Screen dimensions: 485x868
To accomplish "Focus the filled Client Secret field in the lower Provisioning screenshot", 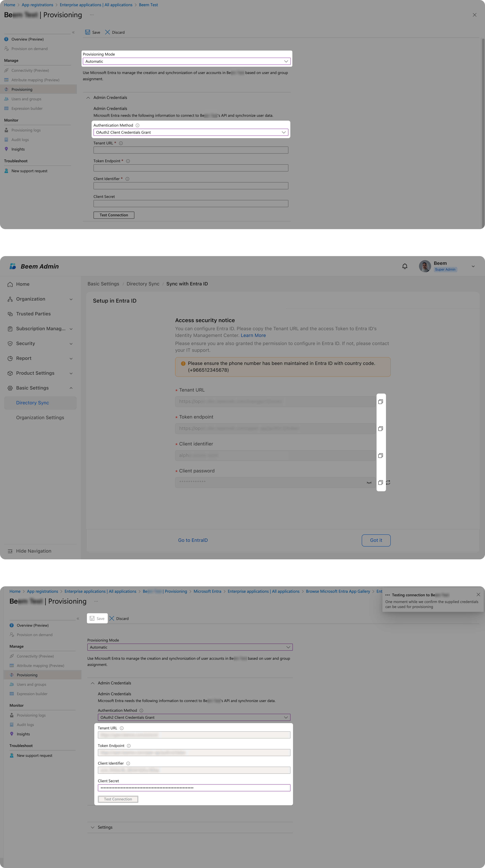I will pyautogui.click(x=194, y=788).
